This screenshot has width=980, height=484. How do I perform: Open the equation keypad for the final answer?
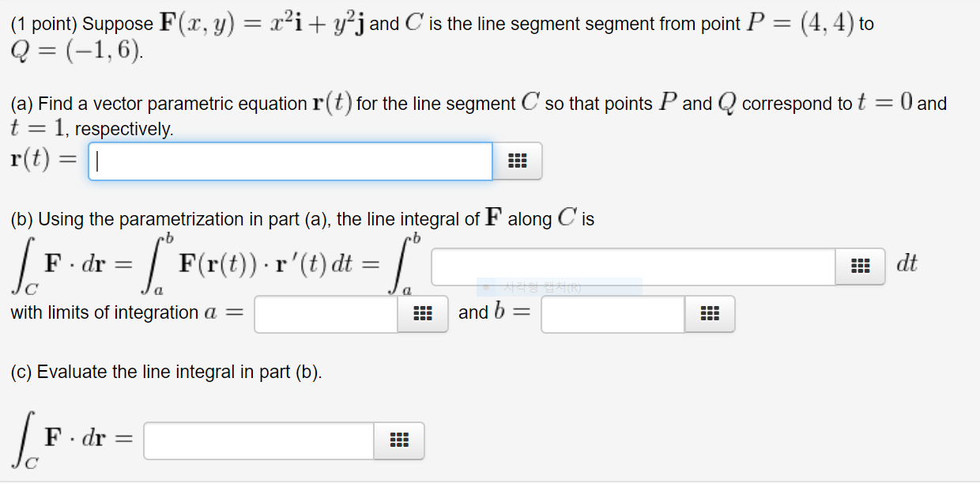pyautogui.click(x=399, y=441)
